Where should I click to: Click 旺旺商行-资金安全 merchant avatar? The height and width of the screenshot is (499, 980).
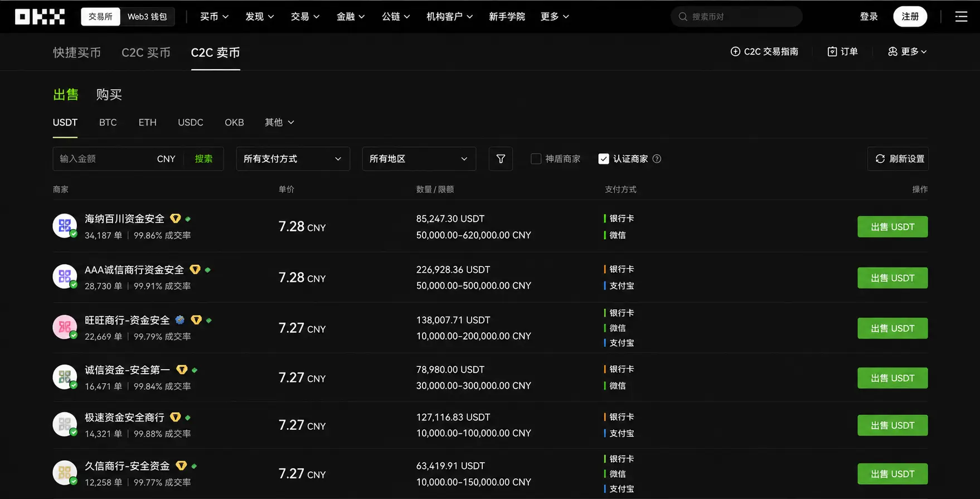pos(65,327)
